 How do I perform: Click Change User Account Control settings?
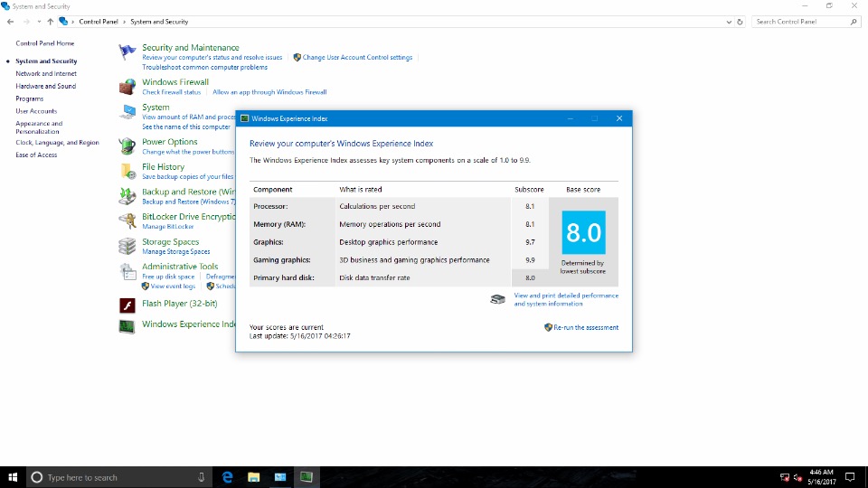357,58
